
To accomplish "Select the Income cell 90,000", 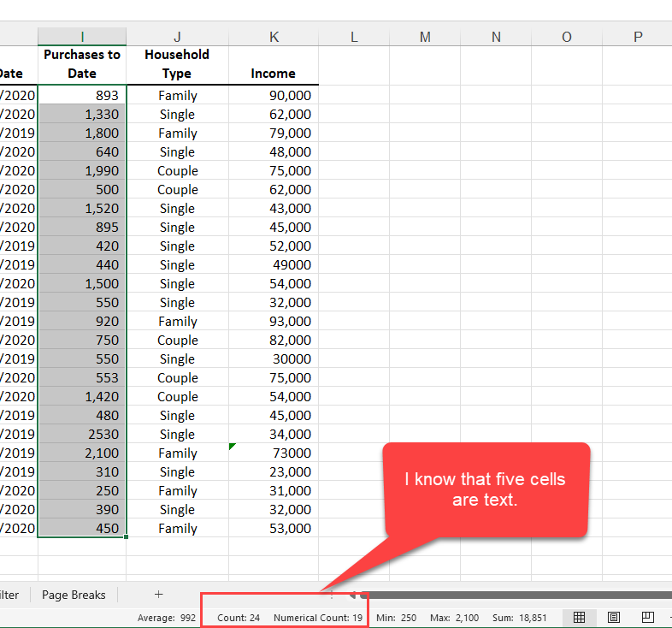I will [x=274, y=95].
